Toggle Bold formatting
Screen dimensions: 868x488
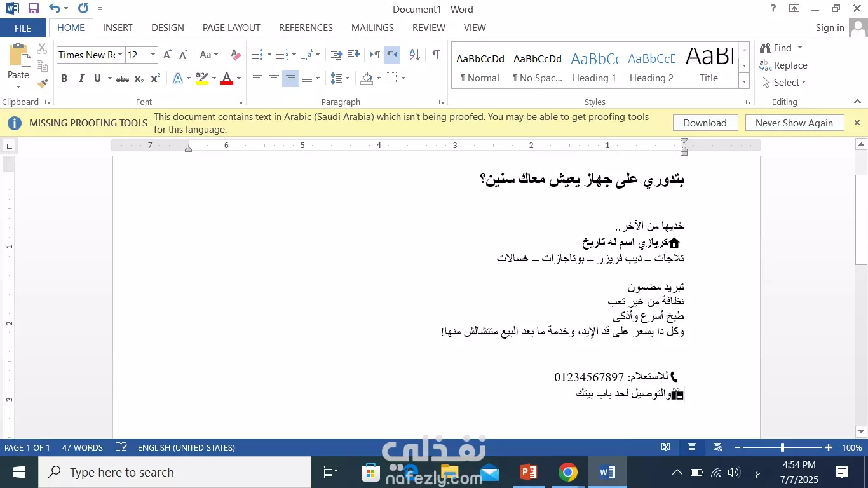(64, 79)
